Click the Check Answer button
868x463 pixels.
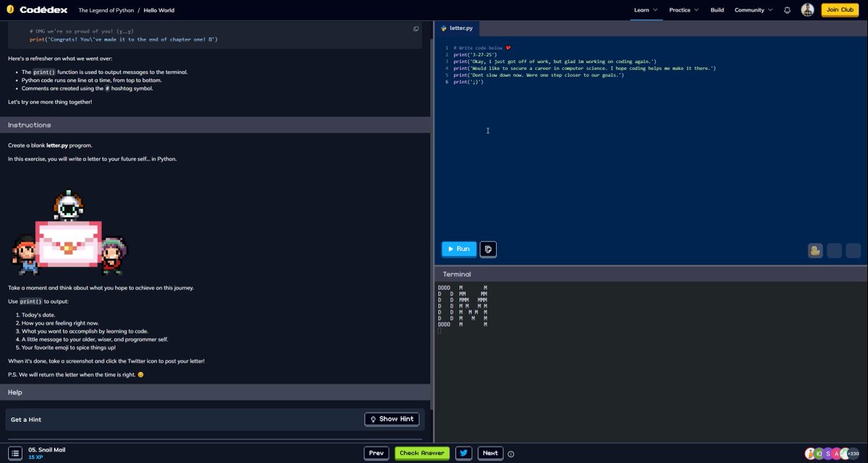pos(422,453)
